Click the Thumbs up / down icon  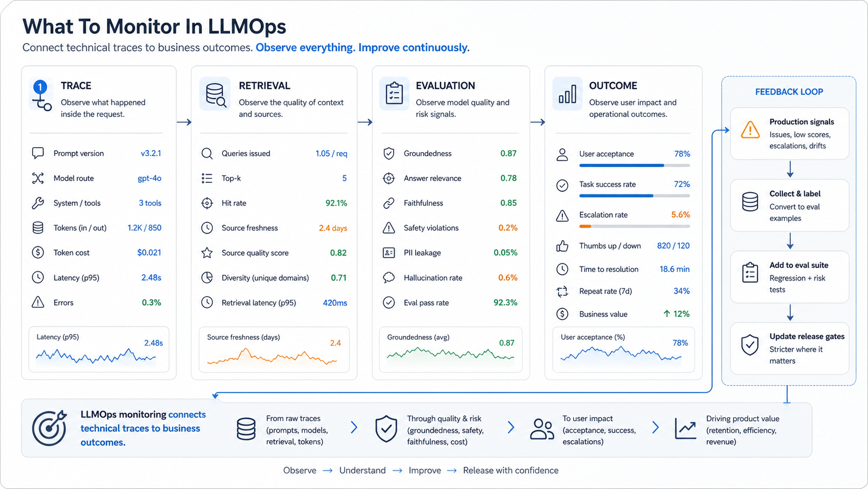click(x=562, y=246)
